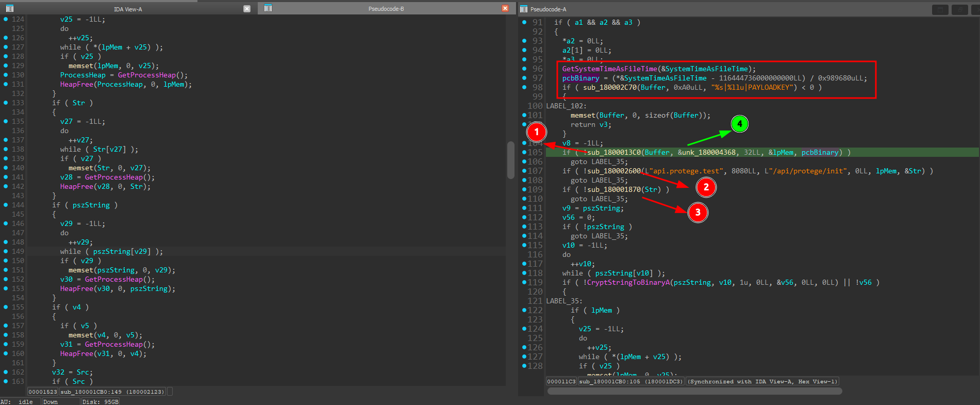Toggle breakpoint dot on Pseudocode-A line 119

(x=524, y=282)
